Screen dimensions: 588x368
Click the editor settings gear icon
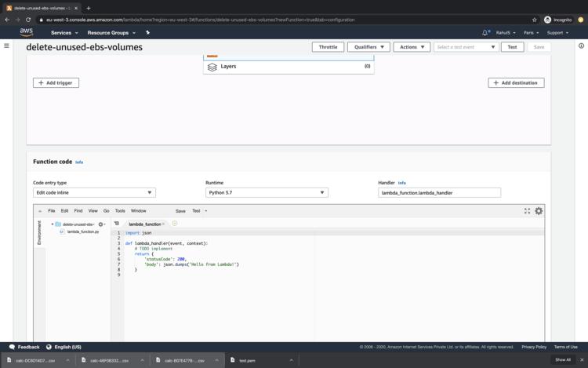539,210
